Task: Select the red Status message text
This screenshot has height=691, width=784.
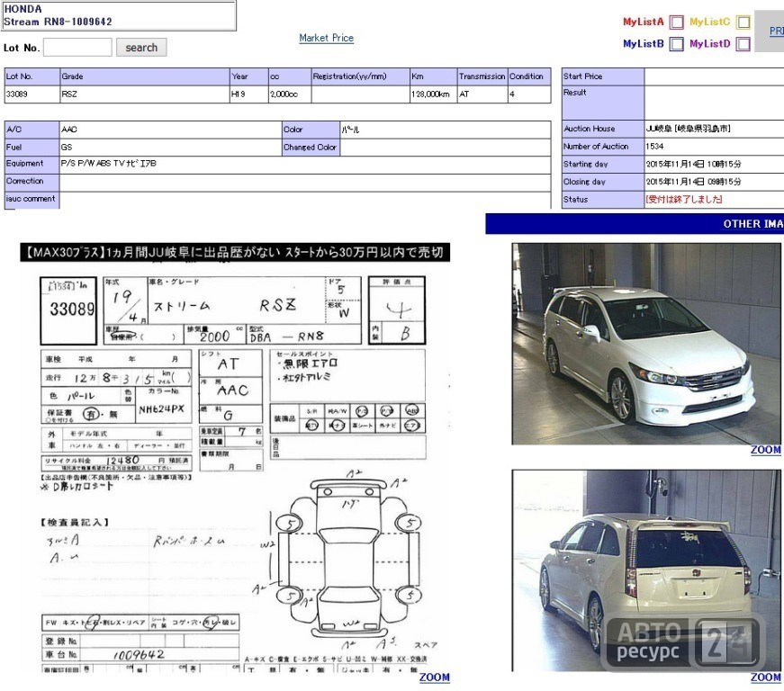Action: pos(684,200)
